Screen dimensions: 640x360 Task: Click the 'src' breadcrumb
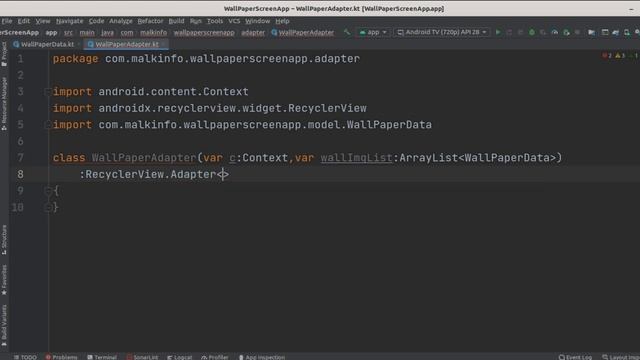(x=68, y=32)
